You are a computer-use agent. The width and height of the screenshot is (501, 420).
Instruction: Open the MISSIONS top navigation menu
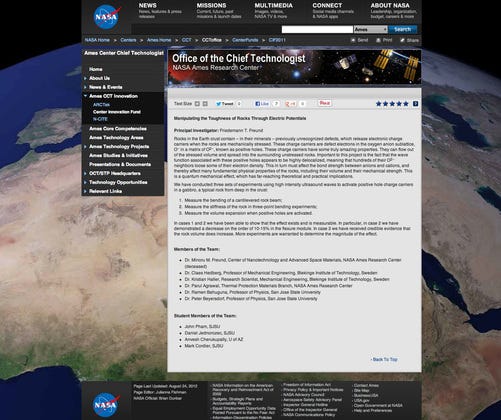(x=211, y=5)
